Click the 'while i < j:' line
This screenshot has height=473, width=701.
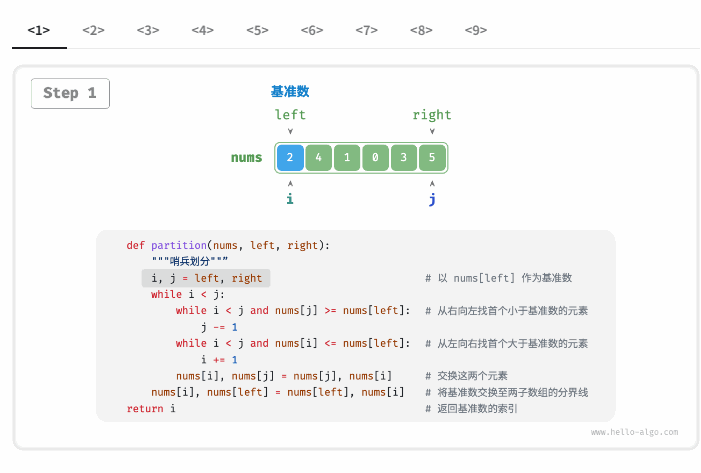[x=188, y=295]
